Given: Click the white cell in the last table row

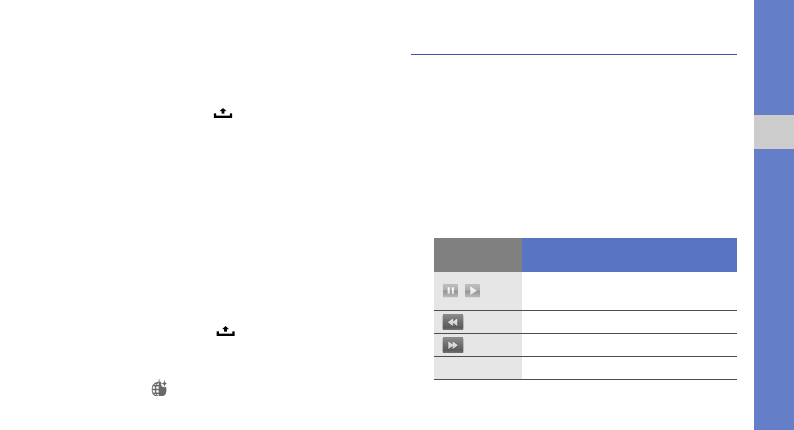Looking at the screenshot, I should 629,368.
